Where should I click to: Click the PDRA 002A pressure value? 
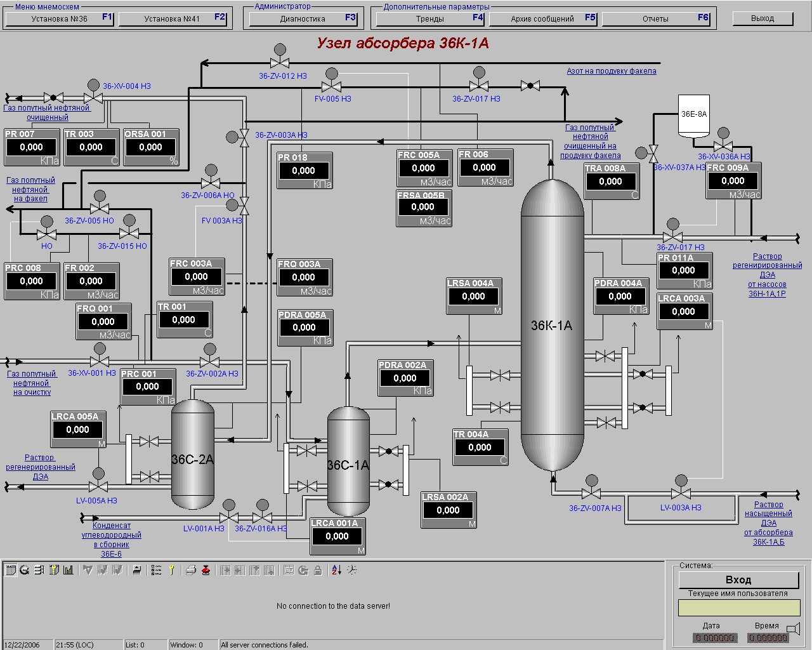click(x=405, y=378)
